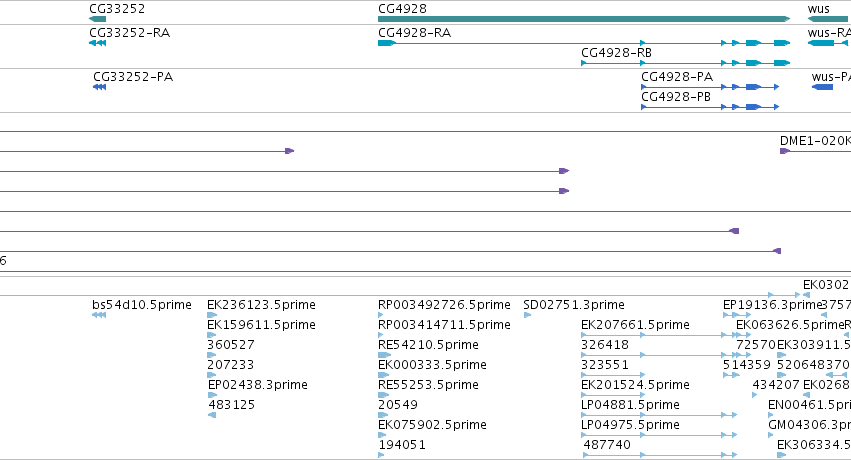Click the EK236123.5prime EST label
The width and height of the screenshot is (851, 460).
coord(261,305)
